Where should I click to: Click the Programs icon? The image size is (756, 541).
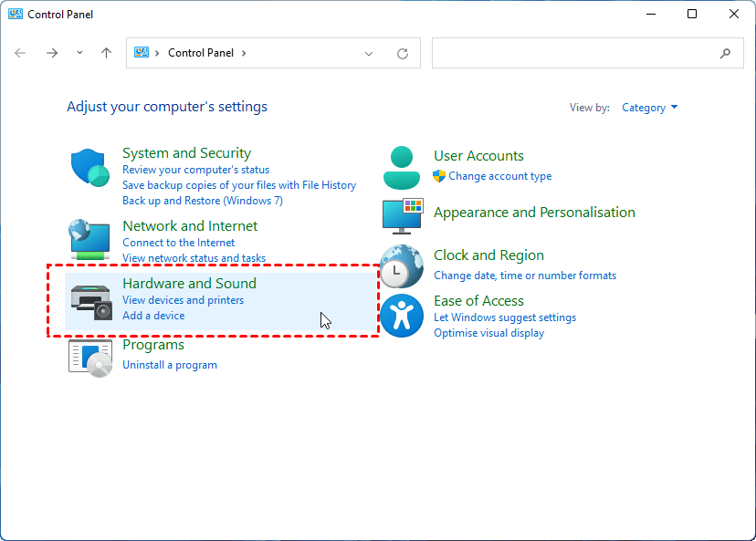90,355
